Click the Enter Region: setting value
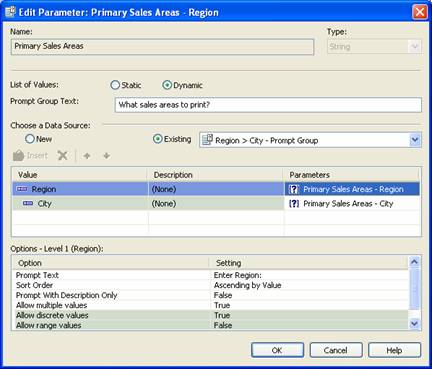This screenshot has height=369, width=432. 238,275
